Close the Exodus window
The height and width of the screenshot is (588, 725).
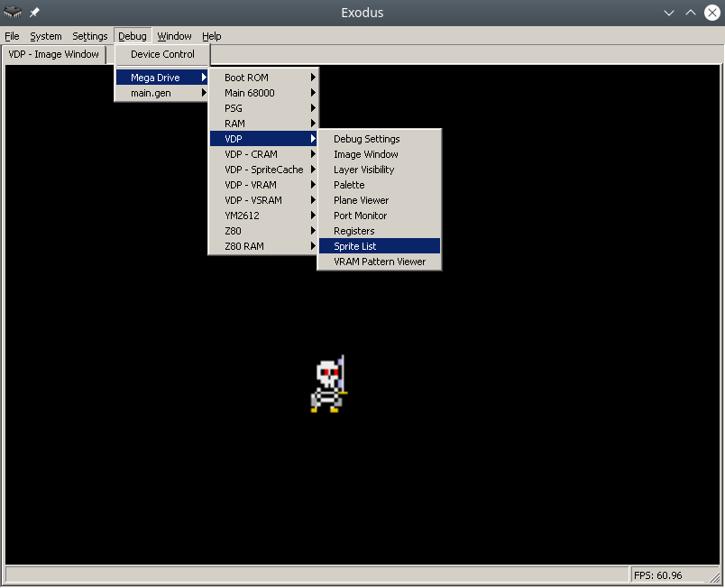[x=712, y=13]
